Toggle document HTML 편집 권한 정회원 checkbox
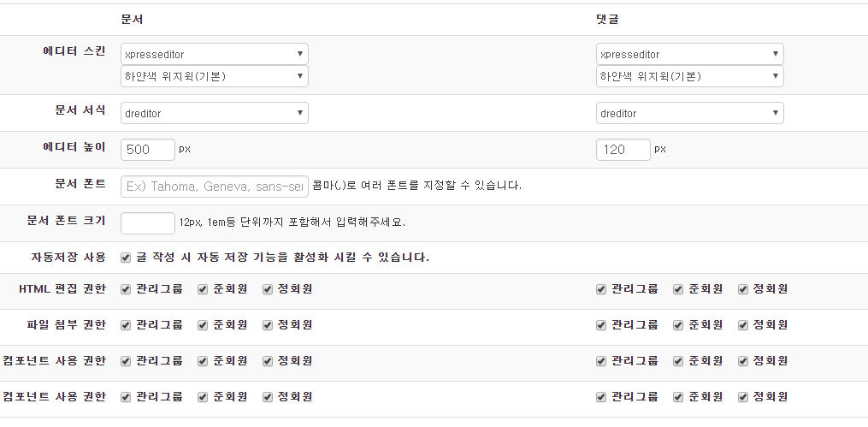This screenshot has width=868, height=427. point(268,289)
